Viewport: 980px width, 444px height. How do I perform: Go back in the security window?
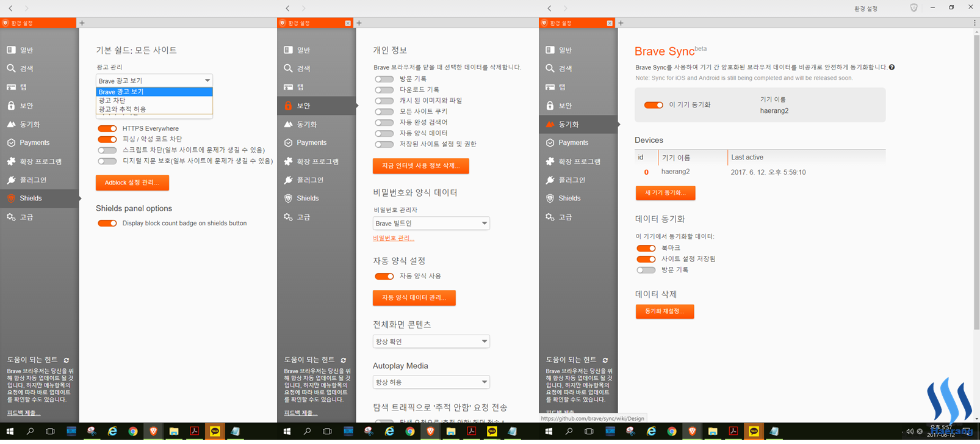tap(287, 8)
